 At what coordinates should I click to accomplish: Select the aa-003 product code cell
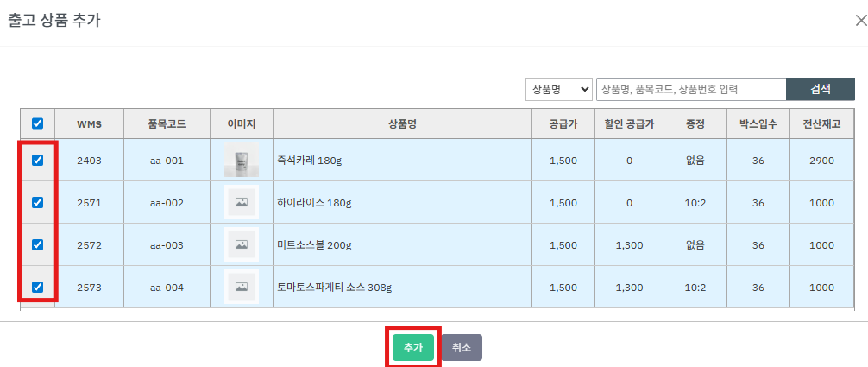(167, 245)
